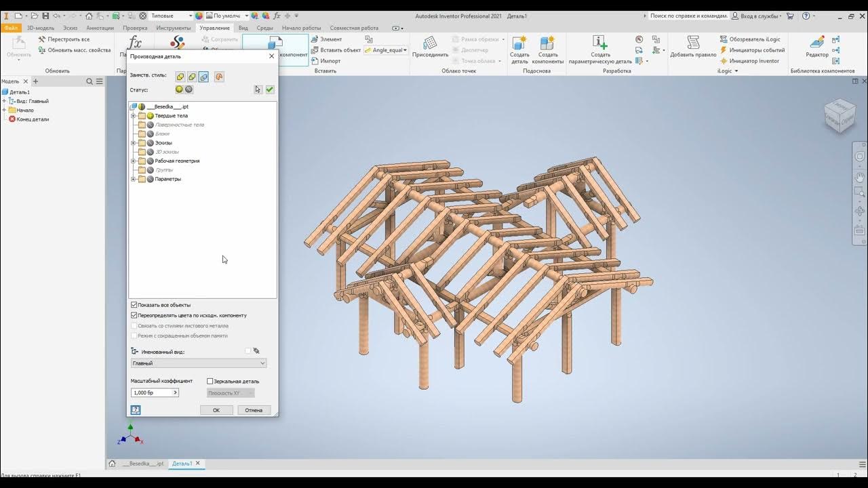
Task: Expand iLogic panel dropdown arrow
Action: coord(736,71)
